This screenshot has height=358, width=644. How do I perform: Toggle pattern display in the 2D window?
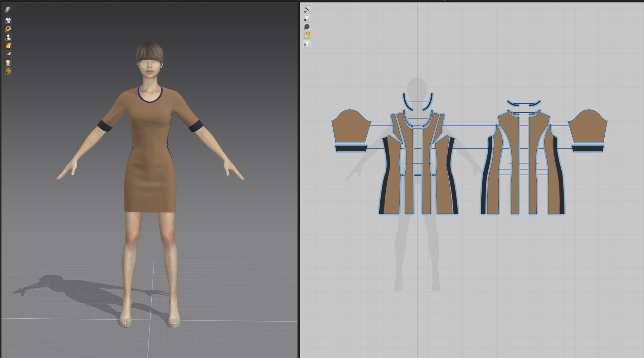tap(307, 18)
